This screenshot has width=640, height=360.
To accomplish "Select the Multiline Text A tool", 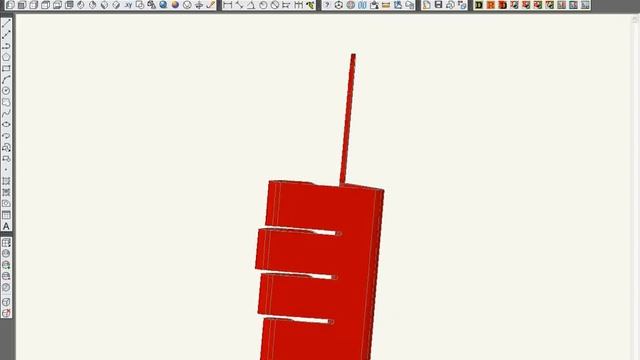I will tap(6, 226).
